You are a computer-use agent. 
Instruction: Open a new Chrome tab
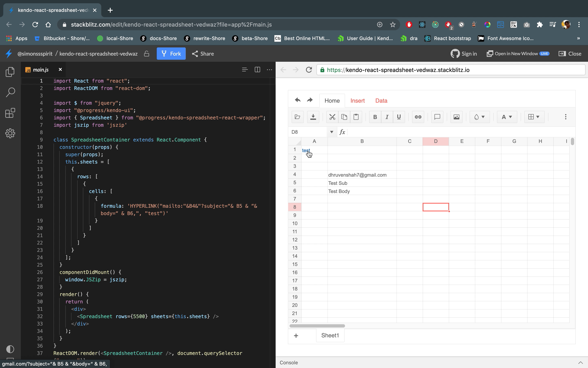click(110, 10)
